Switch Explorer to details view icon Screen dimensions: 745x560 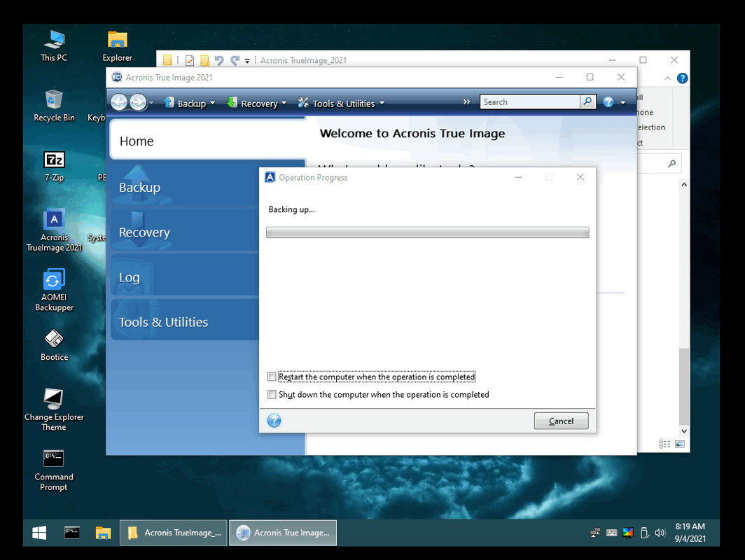point(664,444)
